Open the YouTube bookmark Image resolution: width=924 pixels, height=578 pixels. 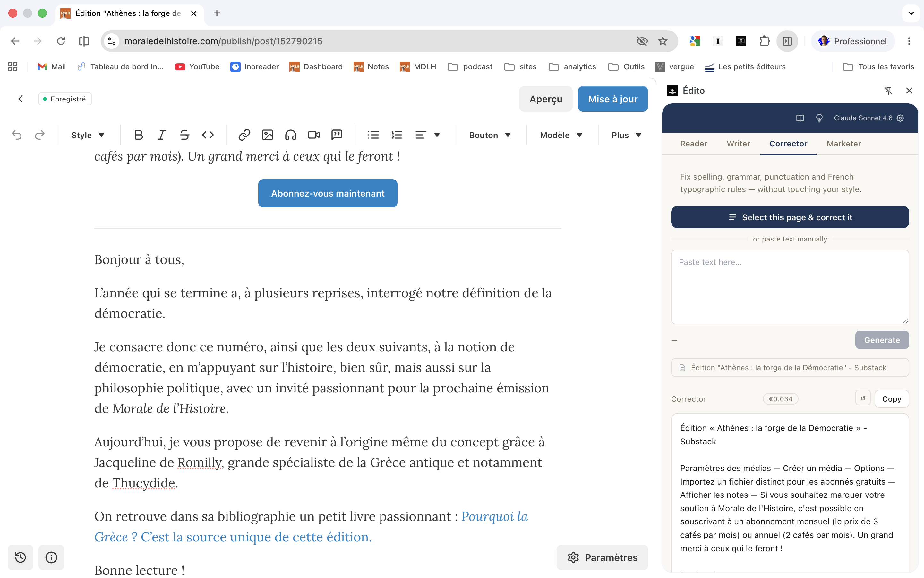click(x=197, y=66)
